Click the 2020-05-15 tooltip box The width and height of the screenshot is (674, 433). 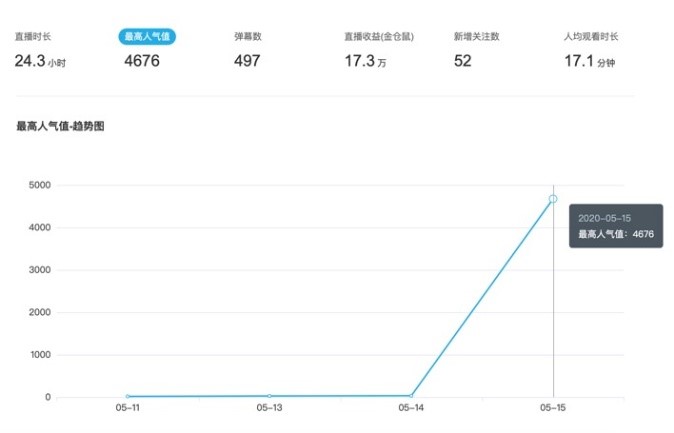(616, 226)
